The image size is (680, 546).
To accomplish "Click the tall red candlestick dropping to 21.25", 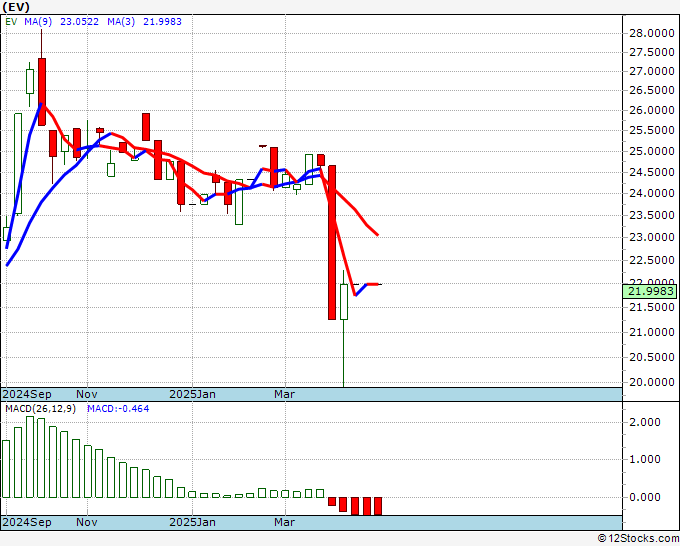I will [332, 242].
